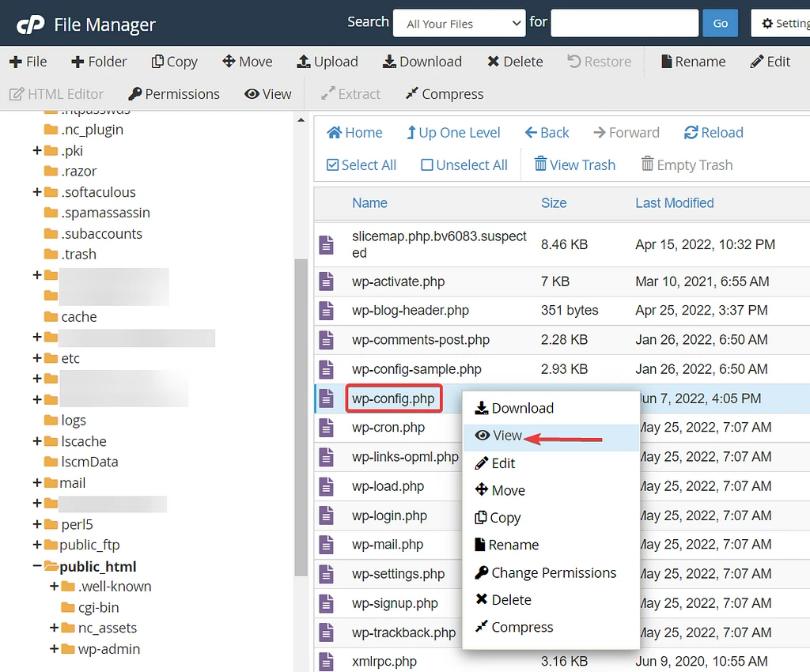This screenshot has width=810, height=672.
Task: Select Change Permissions in context menu
Action: click(x=553, y=573)
